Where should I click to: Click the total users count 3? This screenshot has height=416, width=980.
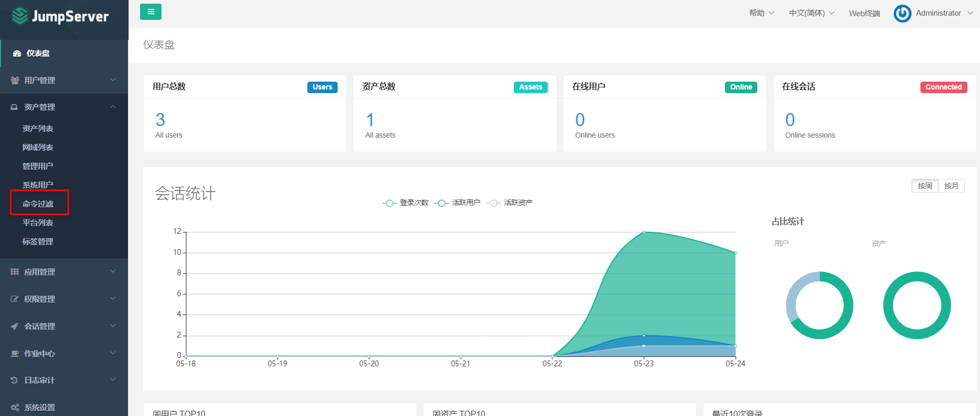[160, 120]
